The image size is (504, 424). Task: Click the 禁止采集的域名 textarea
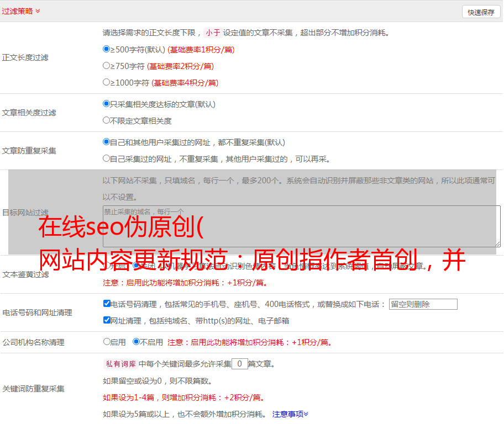click(x=302, y=226)
